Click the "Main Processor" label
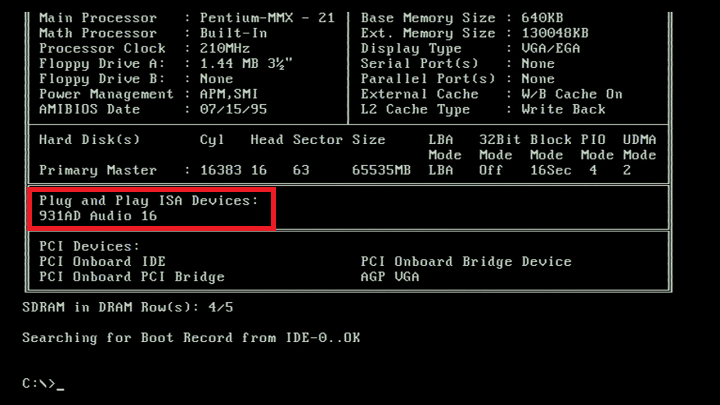 98,18
